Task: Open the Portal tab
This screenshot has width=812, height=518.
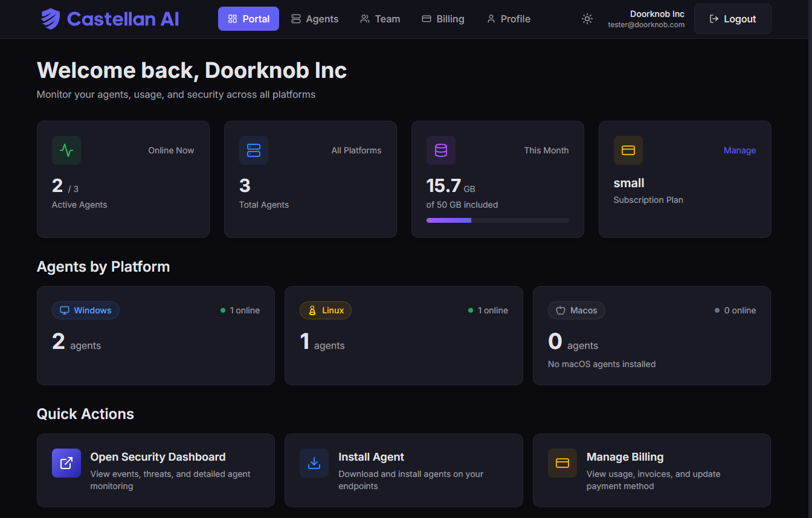Action: (x=248, y=19)
